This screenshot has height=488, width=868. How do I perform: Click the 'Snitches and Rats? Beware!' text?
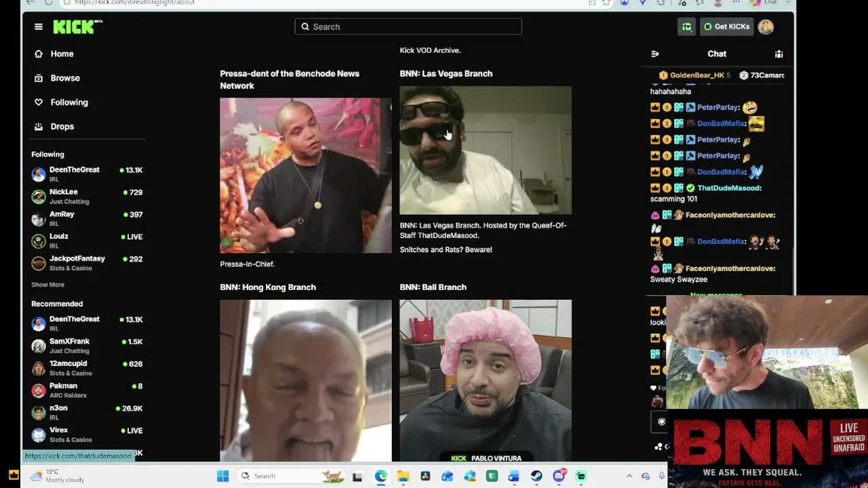pyautogui.click(x=446, y=249)
